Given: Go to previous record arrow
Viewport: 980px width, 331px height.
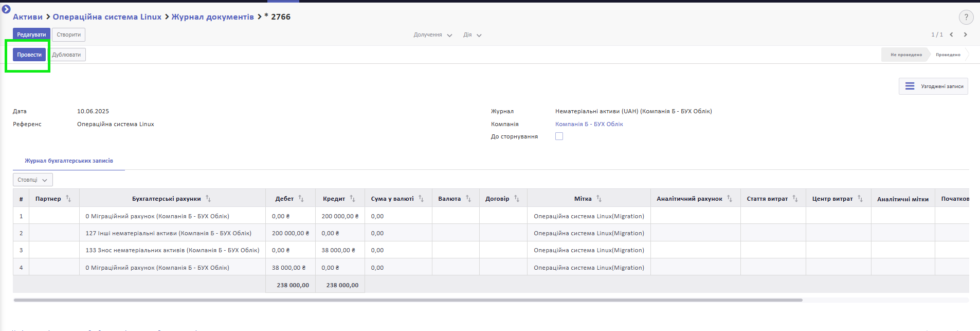Looking at the screenshot, I should 951,34.
